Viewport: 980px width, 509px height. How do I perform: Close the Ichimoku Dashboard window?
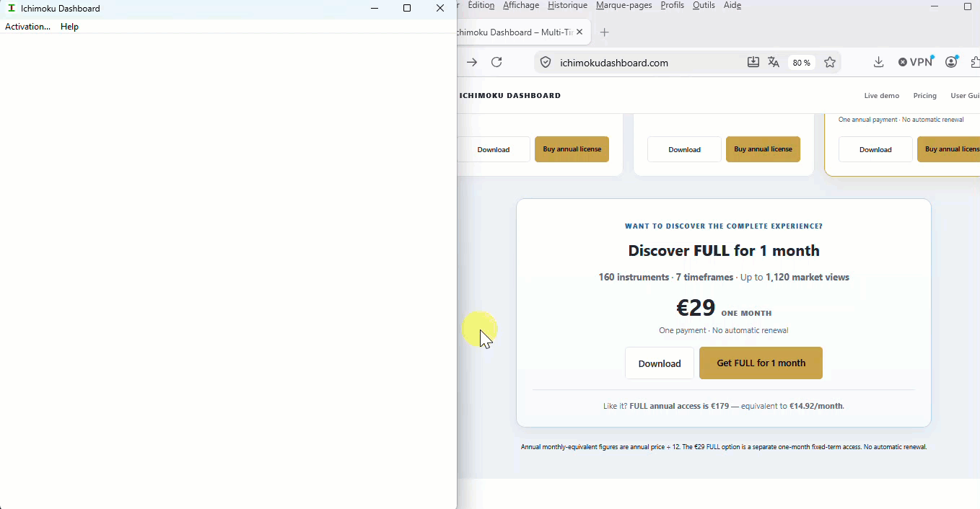point(440,9)
